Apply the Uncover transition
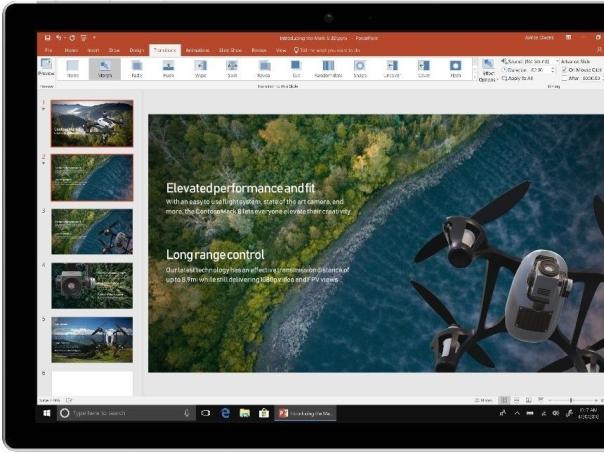 click(391, 68)
